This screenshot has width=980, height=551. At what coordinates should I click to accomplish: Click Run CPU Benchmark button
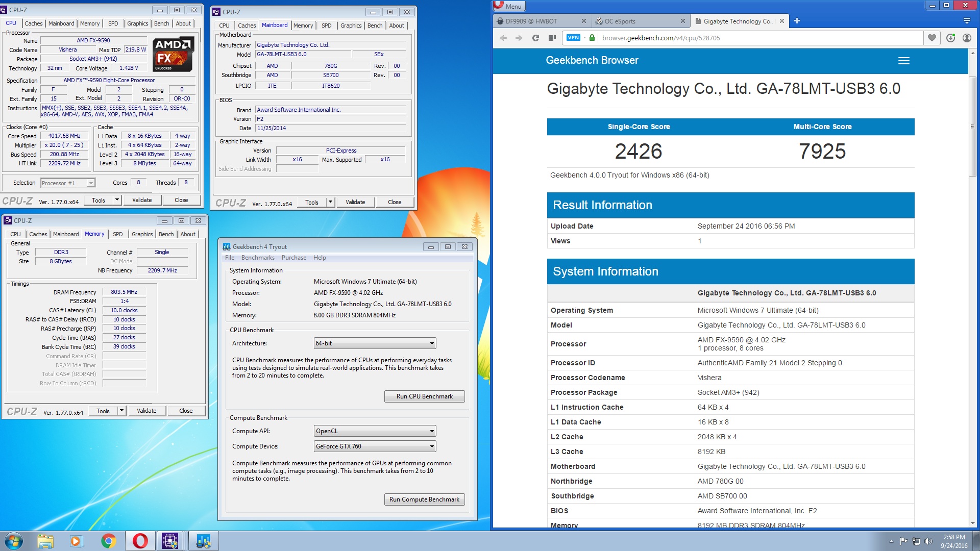(x=425, y=396)
